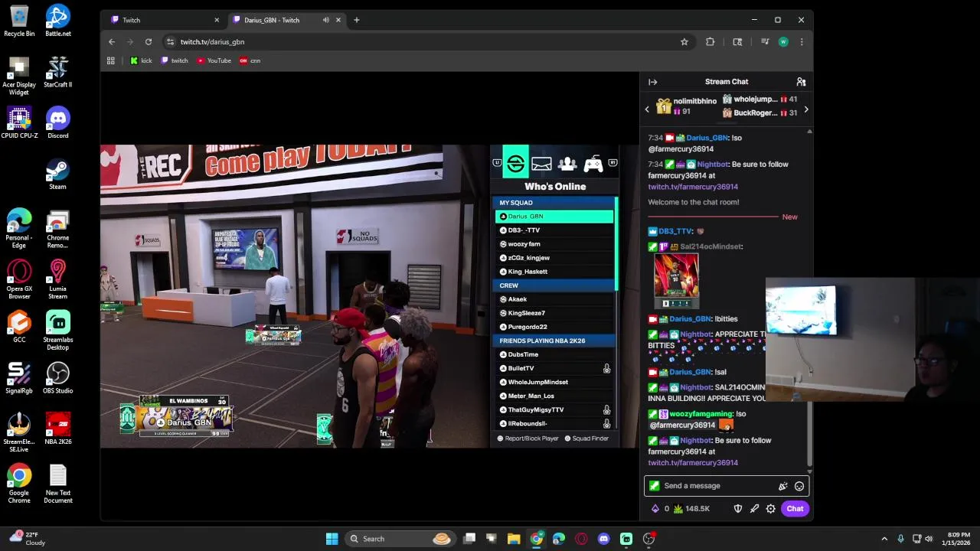
Task: Bookmark this page with the star
Action: [x=684, y=42]
